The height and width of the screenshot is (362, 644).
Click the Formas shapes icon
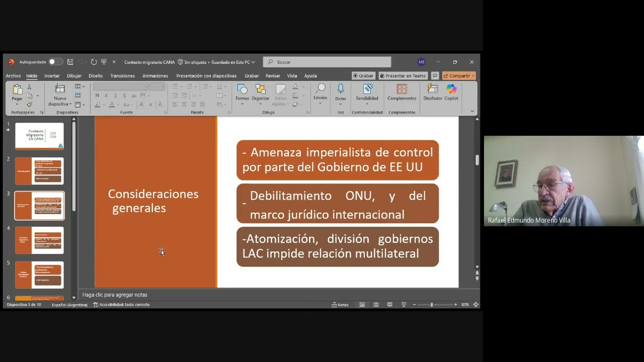tap(242, 89)
